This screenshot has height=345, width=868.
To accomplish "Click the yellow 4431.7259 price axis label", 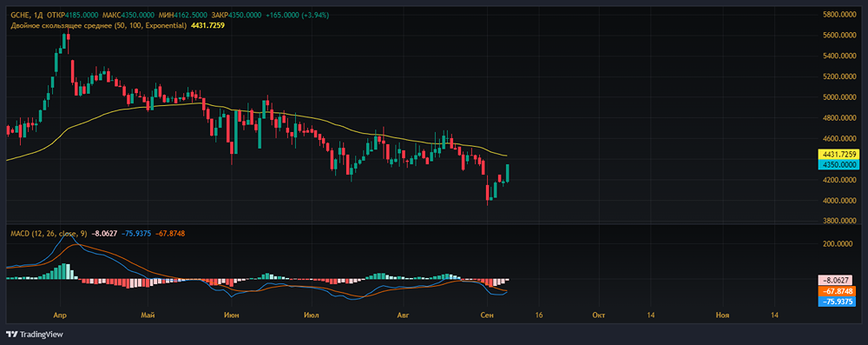I will 838,154.
